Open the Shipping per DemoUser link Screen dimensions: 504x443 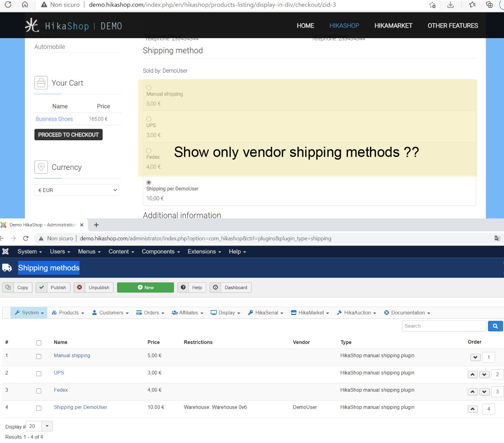tap(80, 407)
